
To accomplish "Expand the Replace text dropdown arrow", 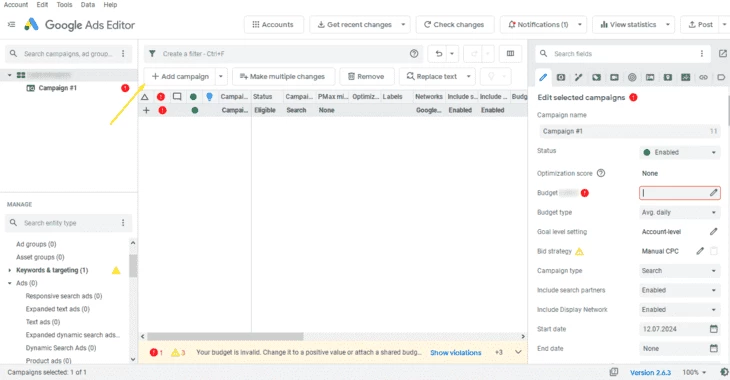I will point(469,76).
